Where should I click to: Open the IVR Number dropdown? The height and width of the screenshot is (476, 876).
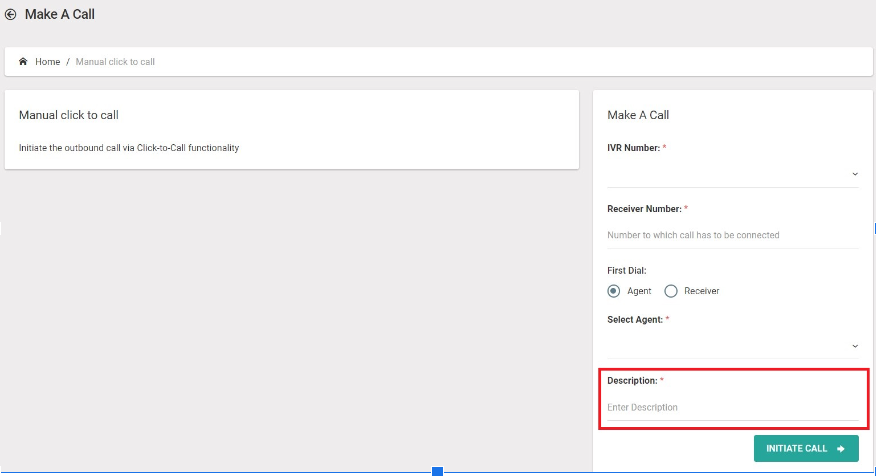(x=733, y=174)
